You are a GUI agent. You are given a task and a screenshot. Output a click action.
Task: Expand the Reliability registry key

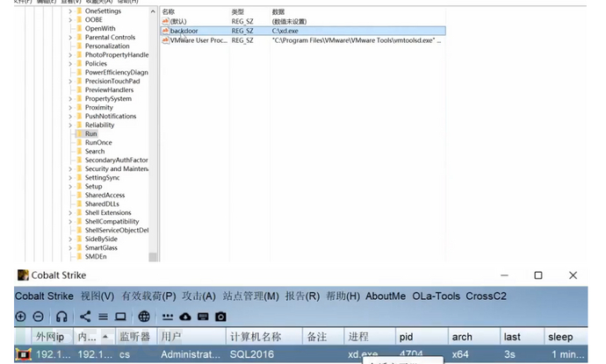click(x=70, y=125)
